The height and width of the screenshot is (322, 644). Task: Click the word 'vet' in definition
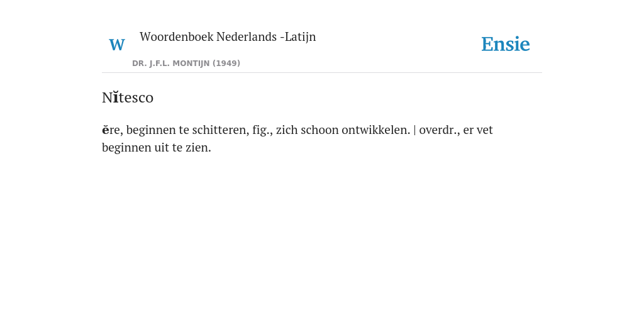pyautogui.click(x=485, y=130)
